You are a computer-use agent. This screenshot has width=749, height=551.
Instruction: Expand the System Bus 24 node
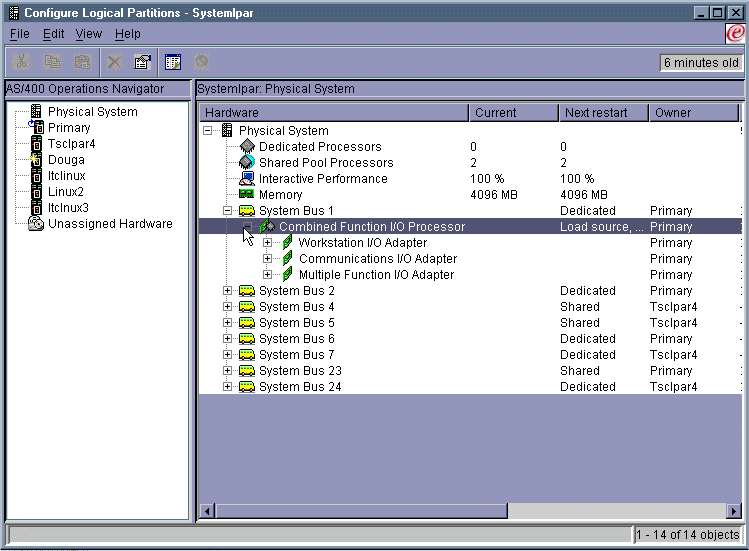tap(227, 387)
